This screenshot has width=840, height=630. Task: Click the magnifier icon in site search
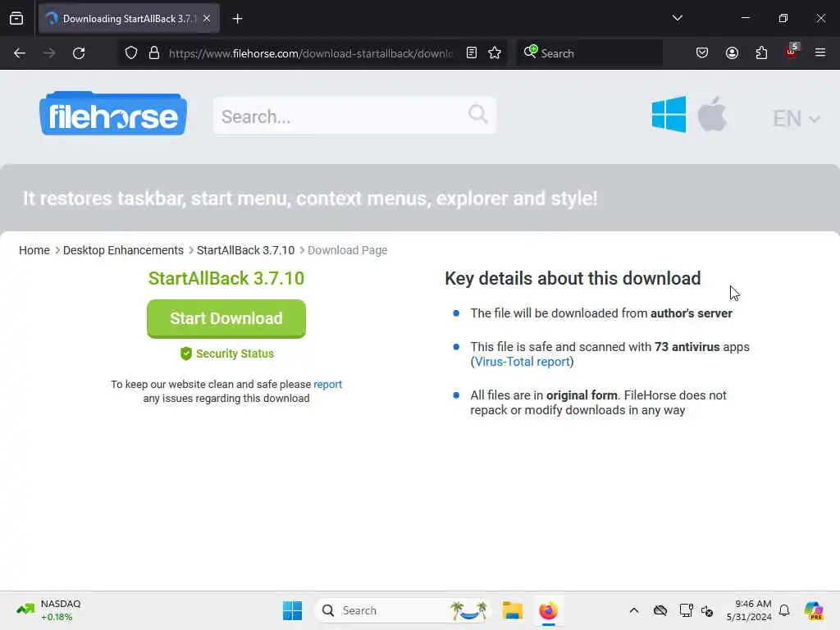tap(478, 114)
